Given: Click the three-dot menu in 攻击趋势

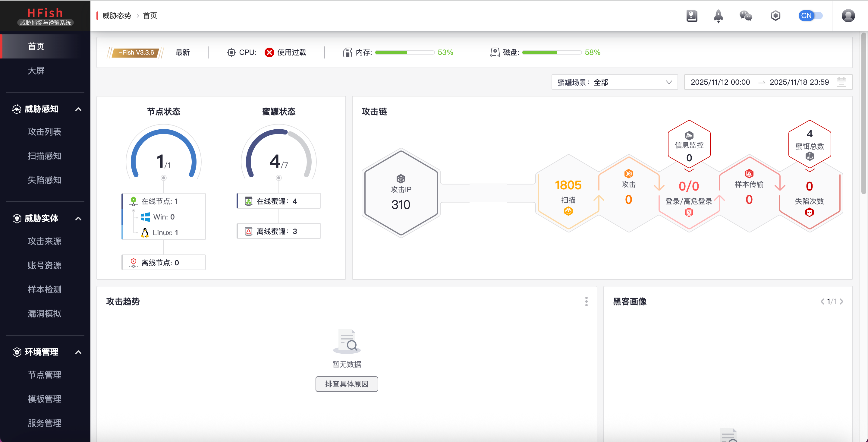Looking at the screenshot, I should click(586, 302).
